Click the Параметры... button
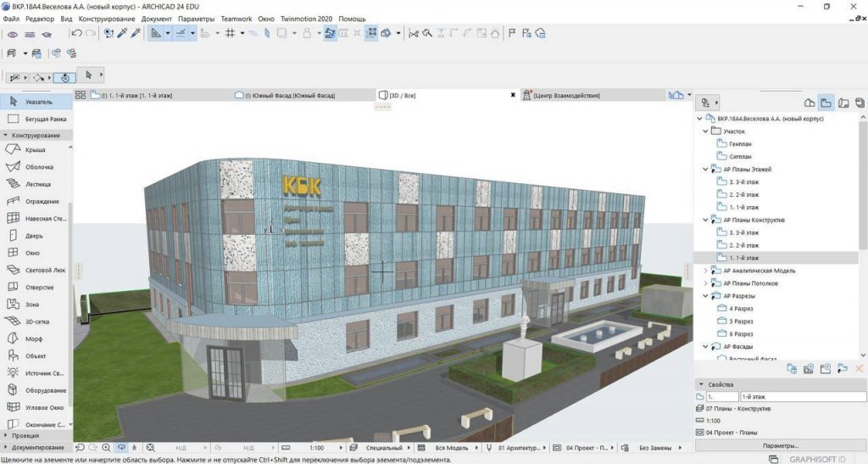 780,445
